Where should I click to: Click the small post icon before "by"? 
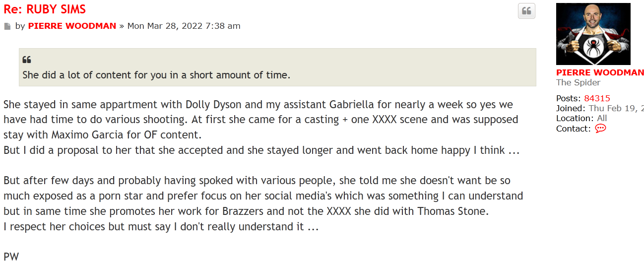point(7,26)
